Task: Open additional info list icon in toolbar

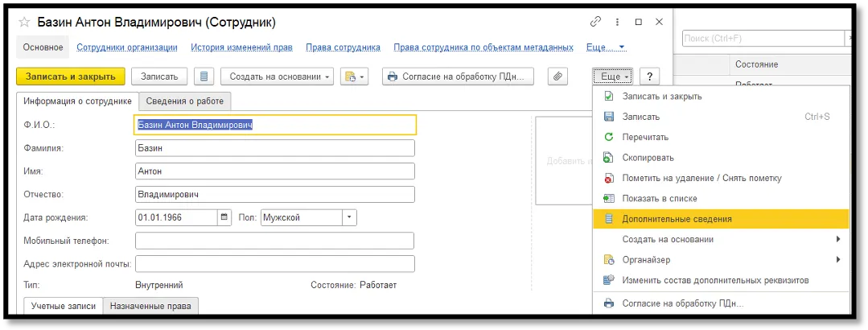Action: click(x=204, y=76)
